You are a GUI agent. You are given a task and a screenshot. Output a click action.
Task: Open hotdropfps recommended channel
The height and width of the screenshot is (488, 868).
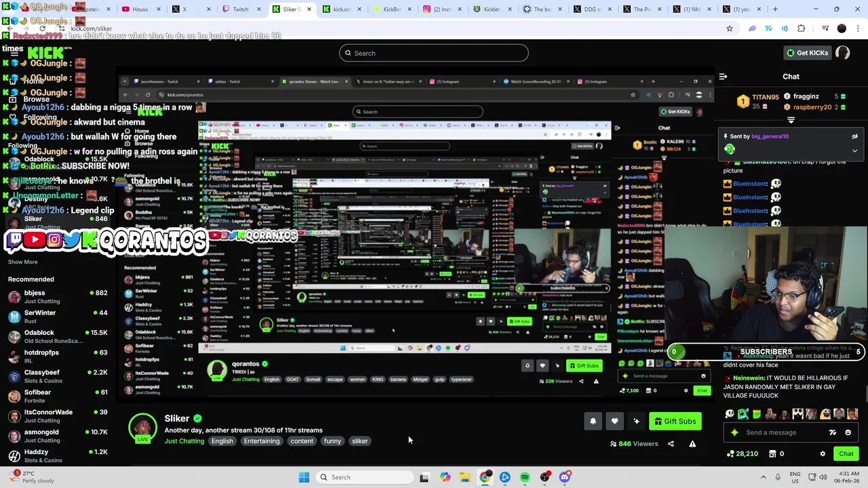(x=58, y=357)
